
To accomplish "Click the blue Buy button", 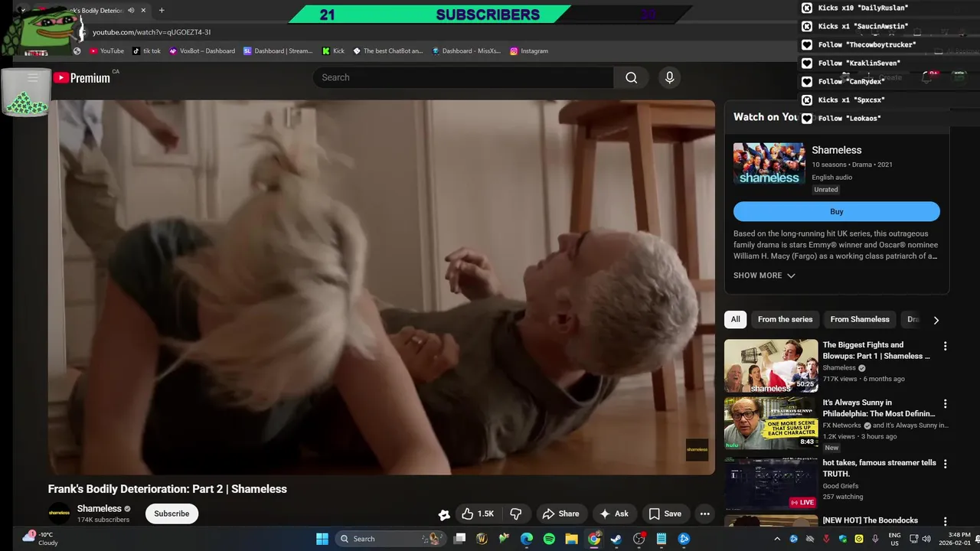I will point(836,211).
